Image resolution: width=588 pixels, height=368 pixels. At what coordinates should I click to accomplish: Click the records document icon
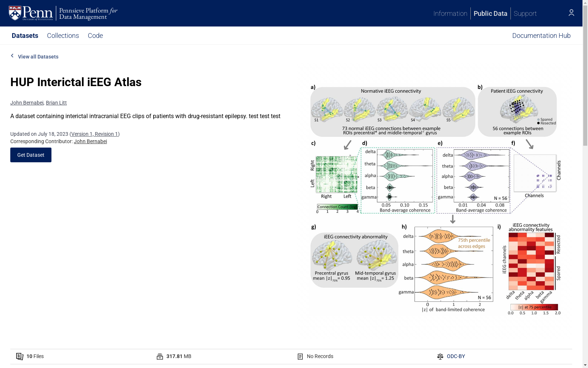pyautogui.click(x=300, y=356)
